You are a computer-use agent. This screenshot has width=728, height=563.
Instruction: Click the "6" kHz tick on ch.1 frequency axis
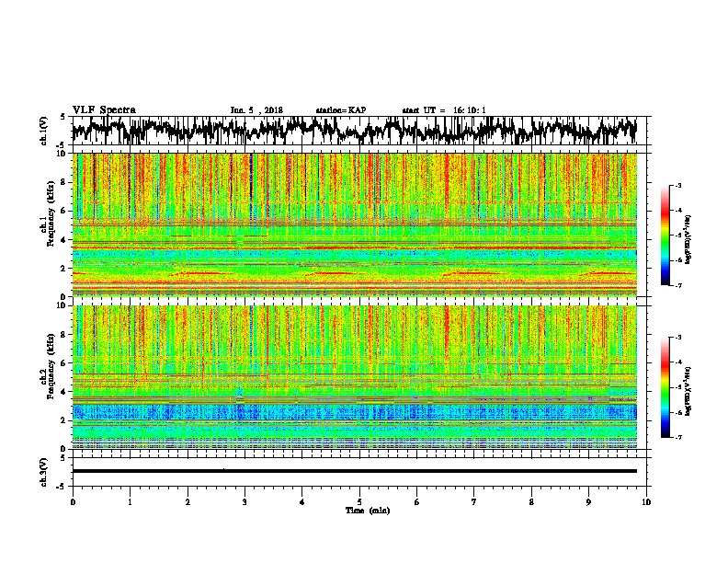(x=64, y=212)
